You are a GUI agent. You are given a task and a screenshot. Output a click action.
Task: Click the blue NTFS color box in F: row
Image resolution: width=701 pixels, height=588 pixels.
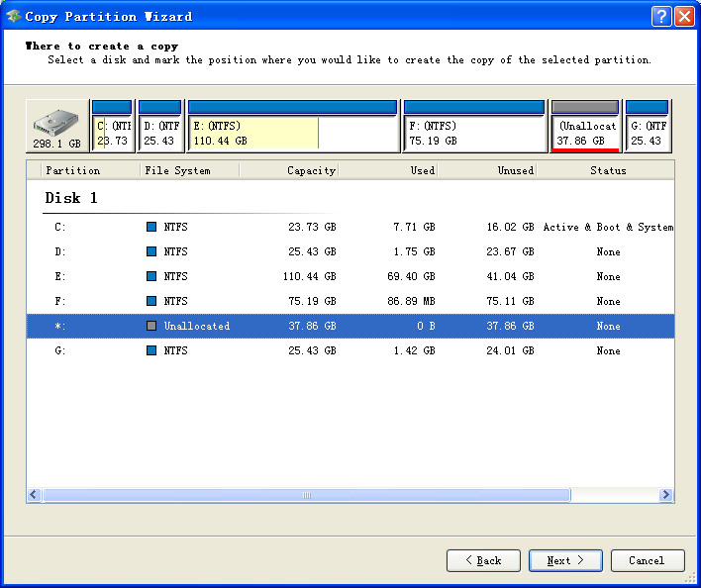point(151,301)
